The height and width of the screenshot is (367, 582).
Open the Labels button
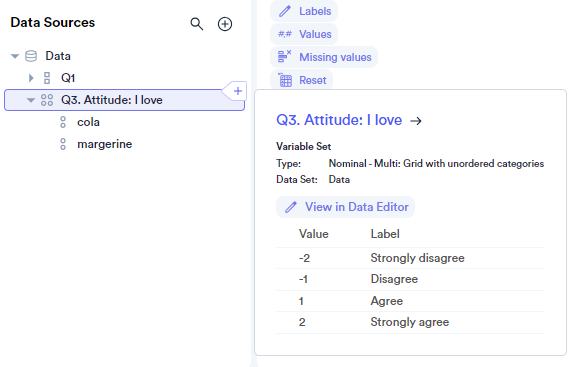point(304,11)
